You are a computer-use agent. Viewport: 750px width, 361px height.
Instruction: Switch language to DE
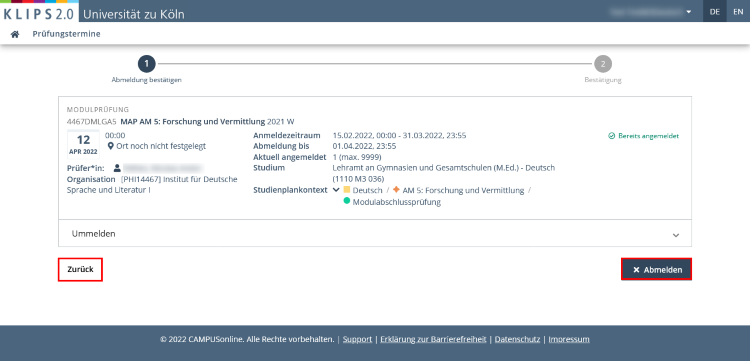[715, 11]
